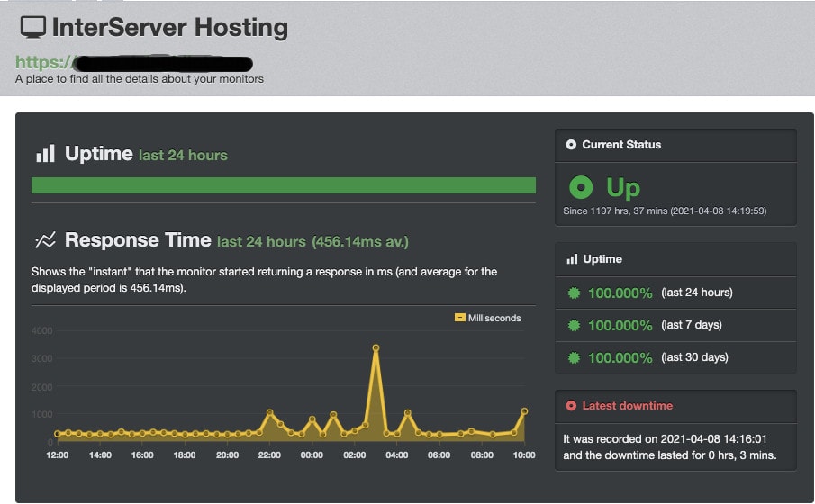Image resolution: width=815 pixels, height=504 pixels.
Task: Click the green badge beside last 24 hours
Action: coord(574,292)
